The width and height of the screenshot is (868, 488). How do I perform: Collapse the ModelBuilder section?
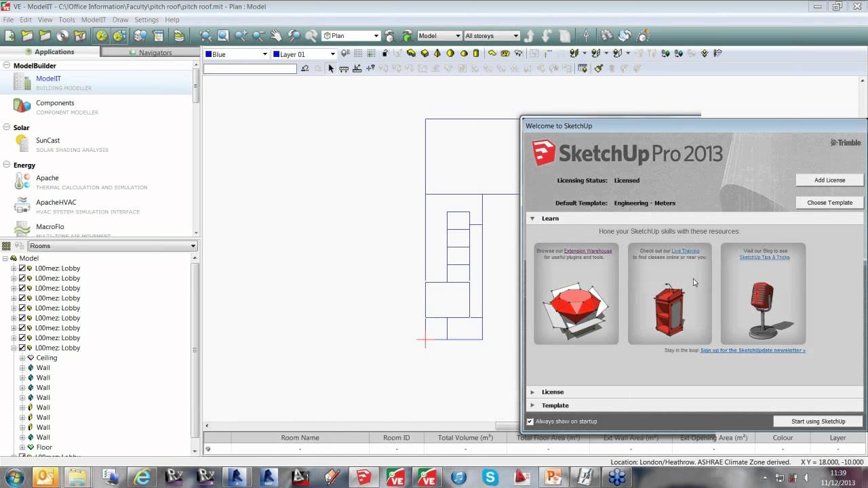coord(6,65)
